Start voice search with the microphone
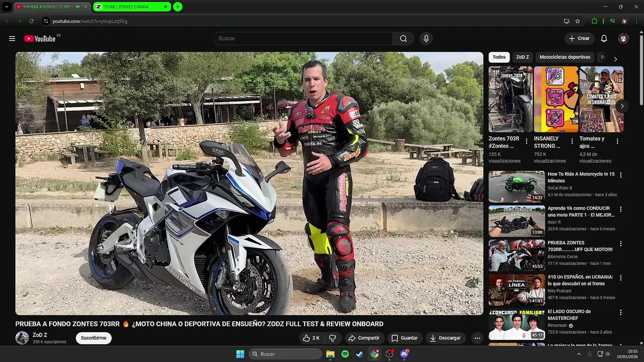 [426, 39]
